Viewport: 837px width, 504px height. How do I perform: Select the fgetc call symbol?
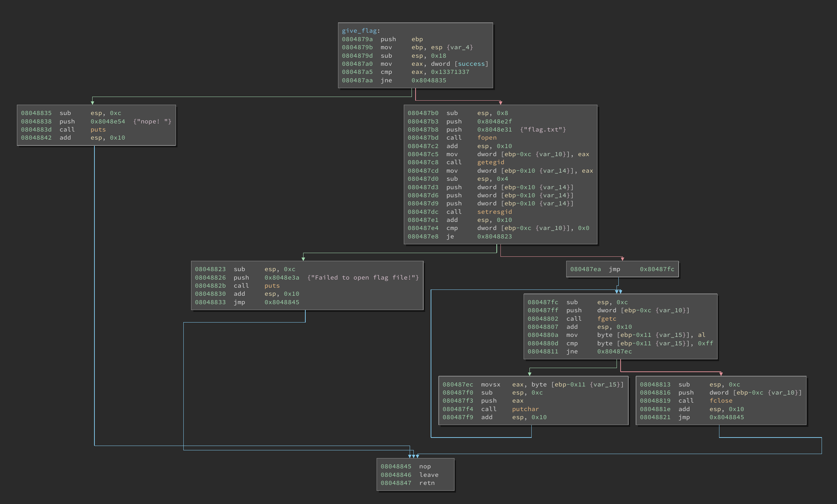[x=607, y=319]
